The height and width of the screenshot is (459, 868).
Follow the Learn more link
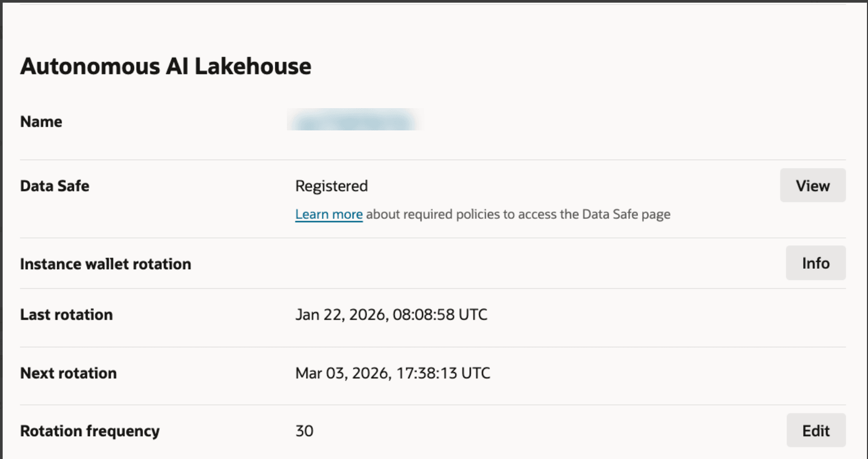tap(329, 214)
